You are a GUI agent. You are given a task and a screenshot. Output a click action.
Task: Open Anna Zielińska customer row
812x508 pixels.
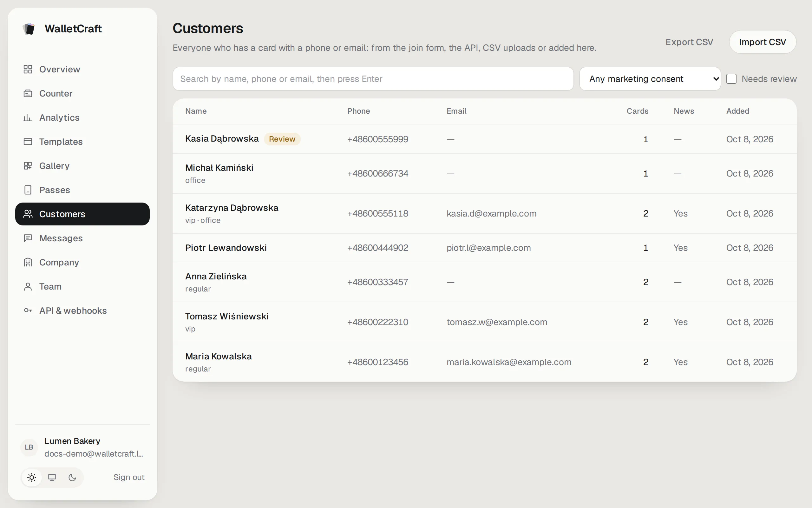pos(484,282)
